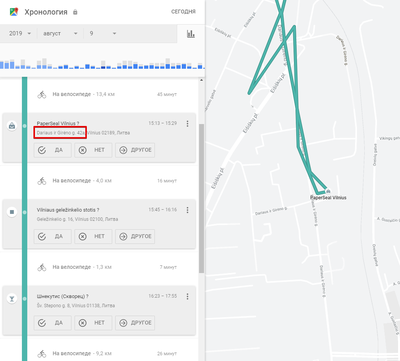Click PaperSeal Vilnius marker on the map

(x=328, y=191)
